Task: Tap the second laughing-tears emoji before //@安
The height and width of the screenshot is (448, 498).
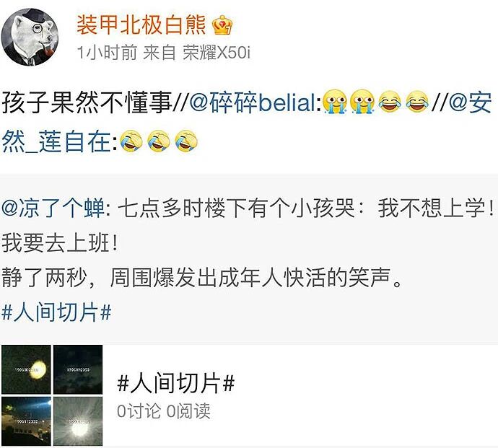Action: (x=417, y=102)
